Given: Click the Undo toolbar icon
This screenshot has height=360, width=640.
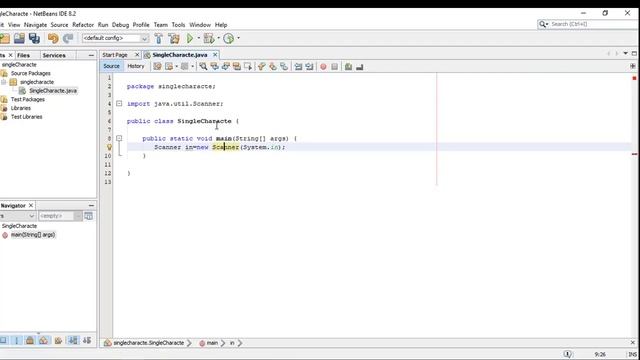Looking at the screenshot, I should pyautogui.click(x=53, y=38).
